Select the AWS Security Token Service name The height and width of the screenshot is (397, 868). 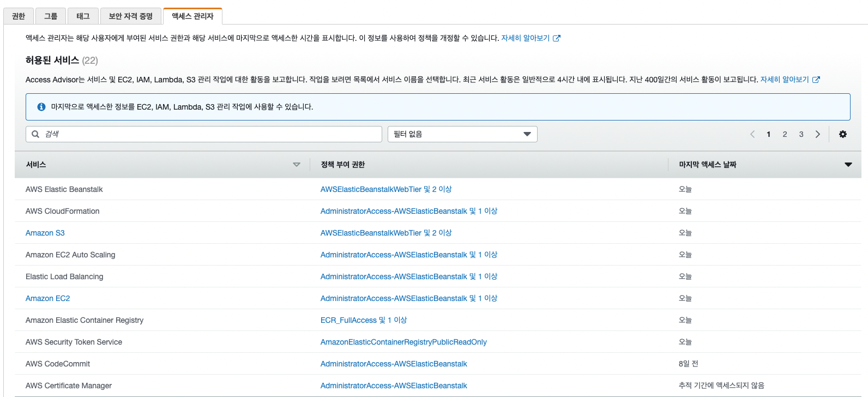point(74,342)
